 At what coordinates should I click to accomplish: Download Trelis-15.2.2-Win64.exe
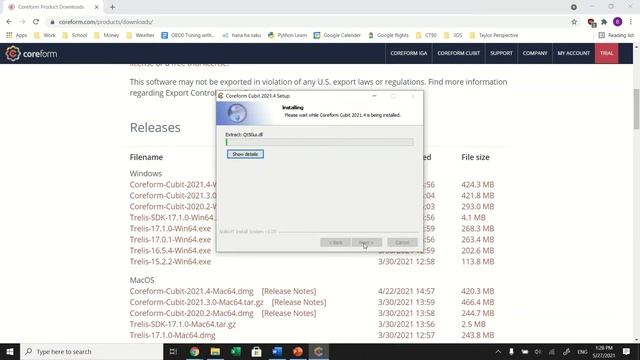pyautogui.click(x=170, y=262)
